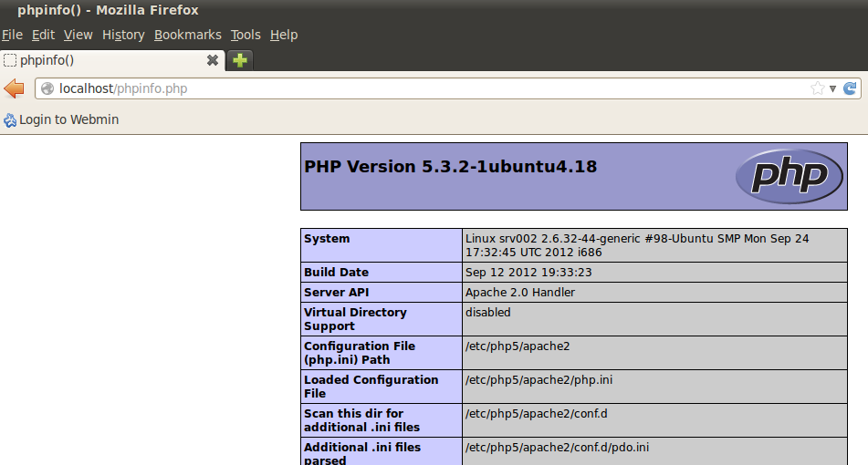Click the Build Date label
Viewport: 868px width, 465px height.
click(336, 272)
